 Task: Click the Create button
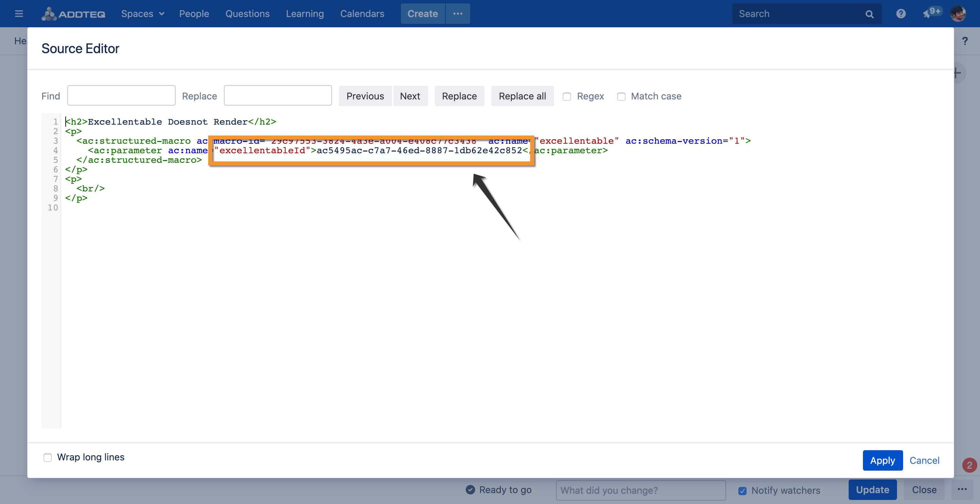(x=422, y=14)
